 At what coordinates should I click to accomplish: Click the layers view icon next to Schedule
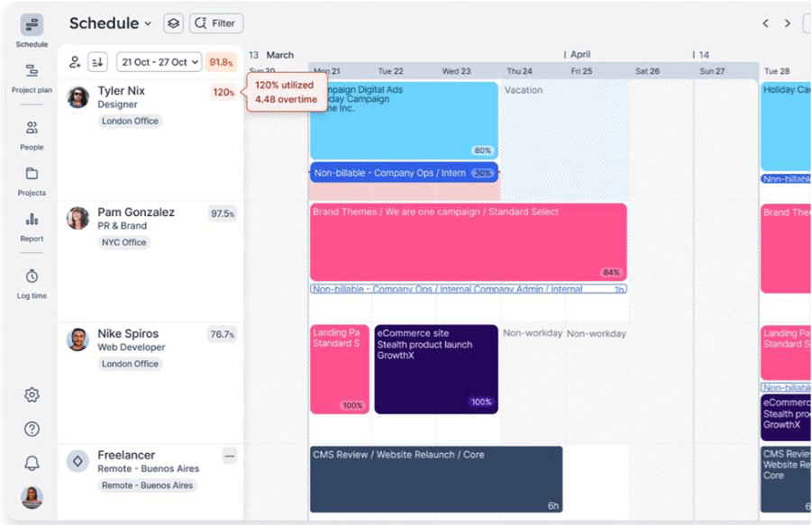click(x=173, y=23)
